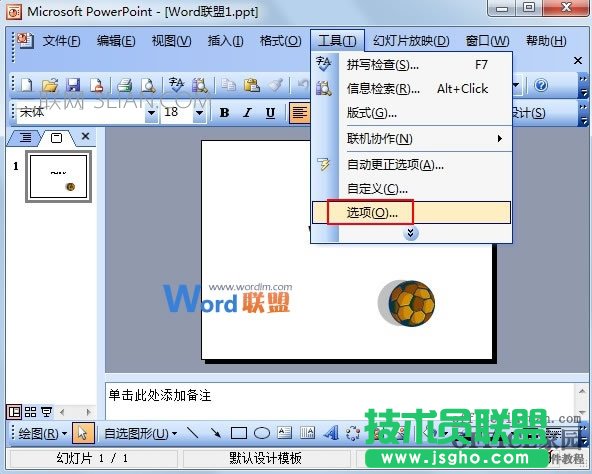The width and height of the screenshot is (592, 474).
Task: Choose Layout (版式) in Tools menu
Action: [x=411, y=113]
